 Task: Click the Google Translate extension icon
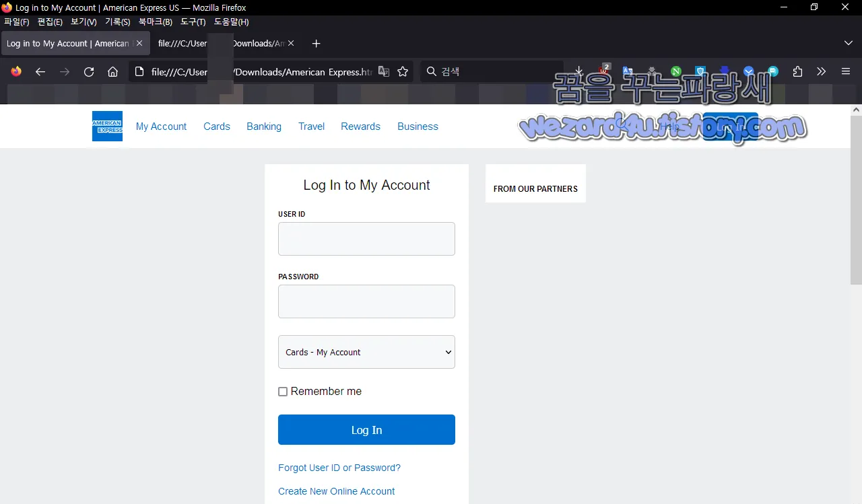coord(628,71)
